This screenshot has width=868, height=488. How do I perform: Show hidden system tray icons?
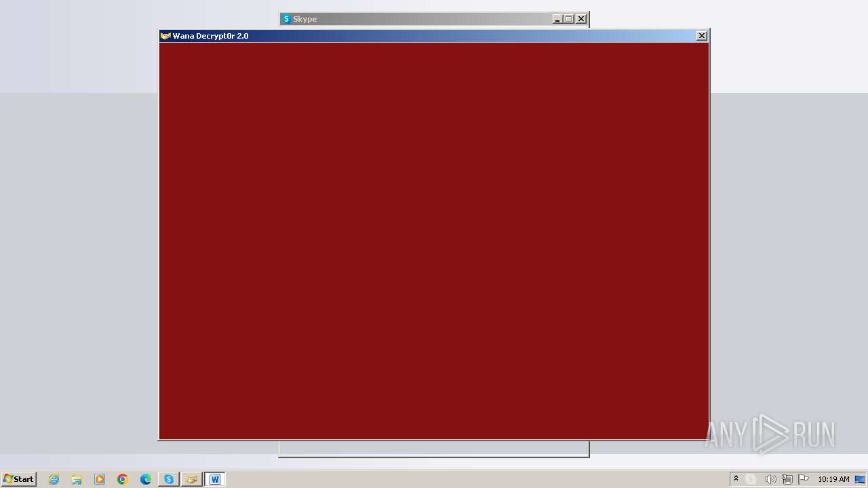(736, 479)
